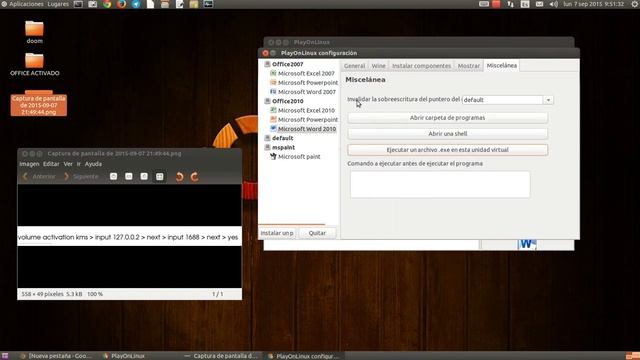This screenshot has width=640, height=360.
Task: Switch to Captura de pantalla taskbar entry
Action: [x=221, y=356]
